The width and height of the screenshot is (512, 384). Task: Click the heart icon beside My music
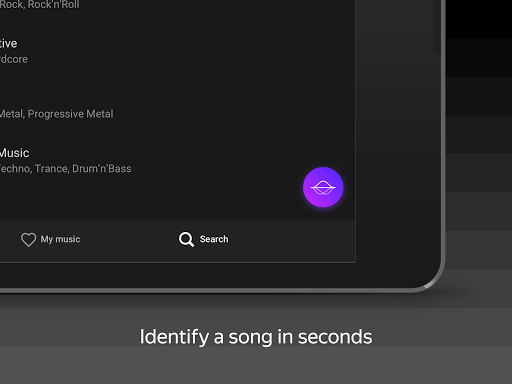[x=28, y=239]
